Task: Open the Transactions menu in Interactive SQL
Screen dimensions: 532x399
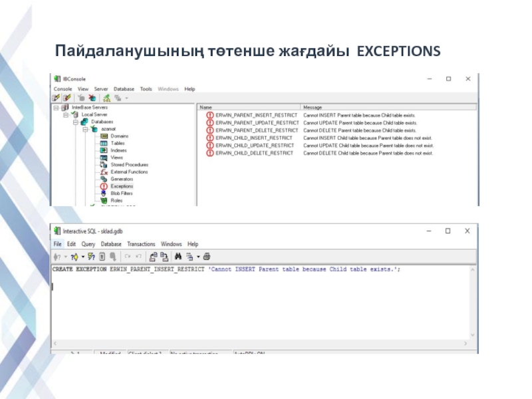Action: [141, 244]
